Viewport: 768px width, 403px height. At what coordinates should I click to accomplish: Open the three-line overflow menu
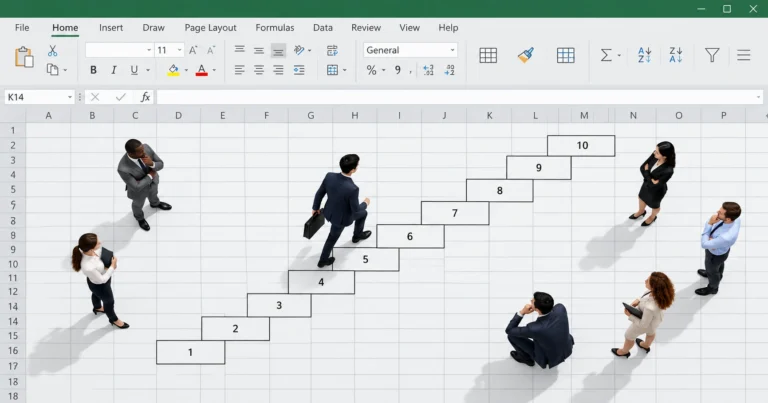tap(744, 55)
